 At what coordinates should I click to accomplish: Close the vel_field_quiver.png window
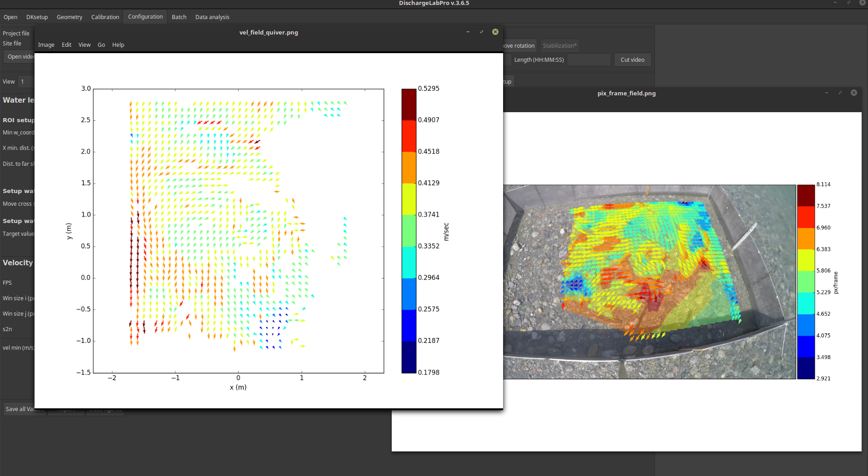pos(495,32)
